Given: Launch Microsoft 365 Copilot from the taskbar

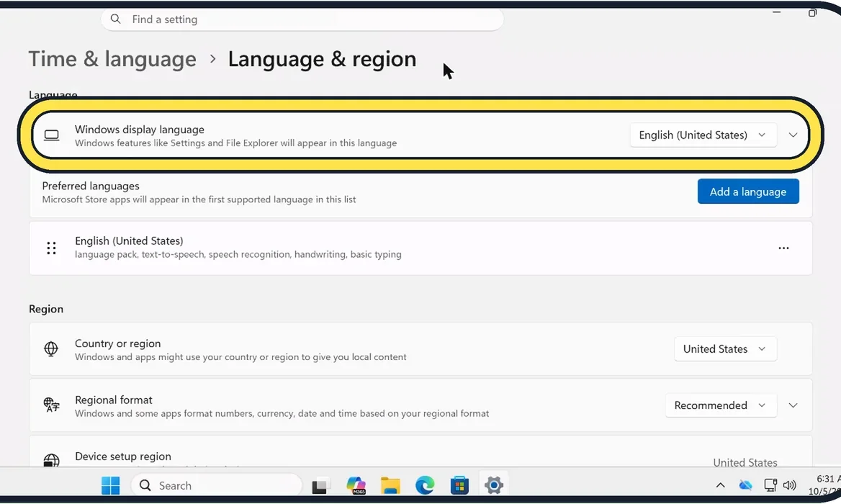Looking at the screenshot, I should coord(356,485).
